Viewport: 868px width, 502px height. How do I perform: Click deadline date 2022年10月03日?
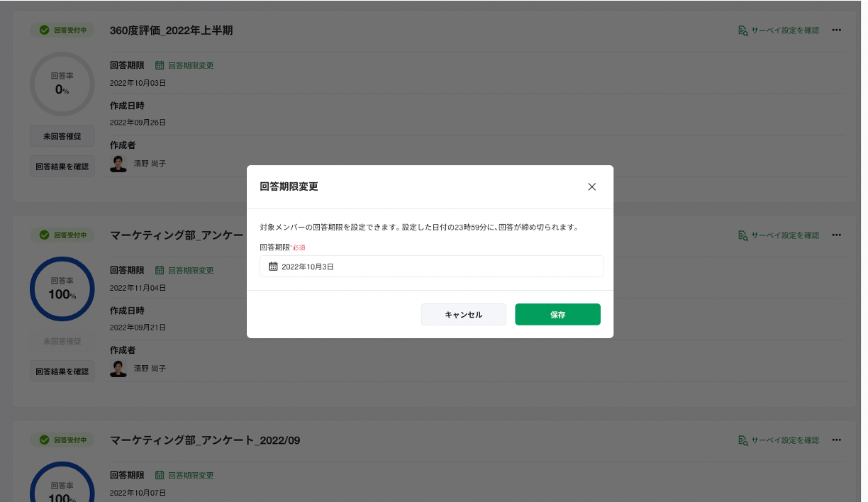[x=138, y=83]
